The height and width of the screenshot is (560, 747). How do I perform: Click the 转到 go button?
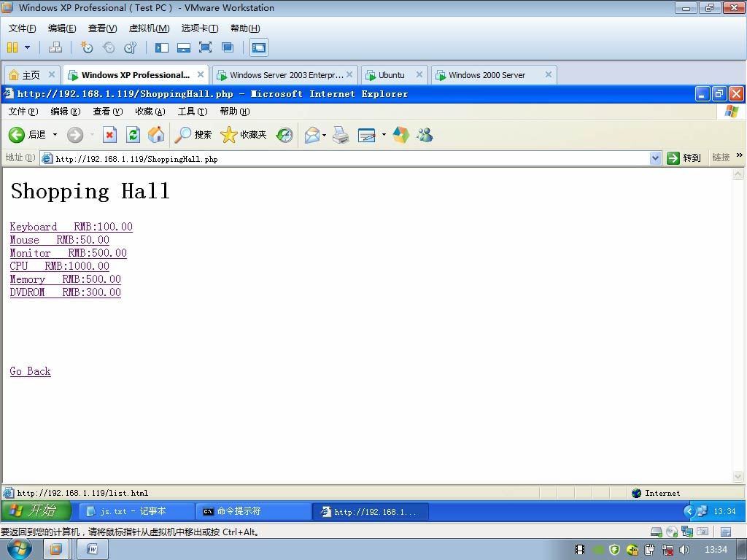click(x=684, y=158)
